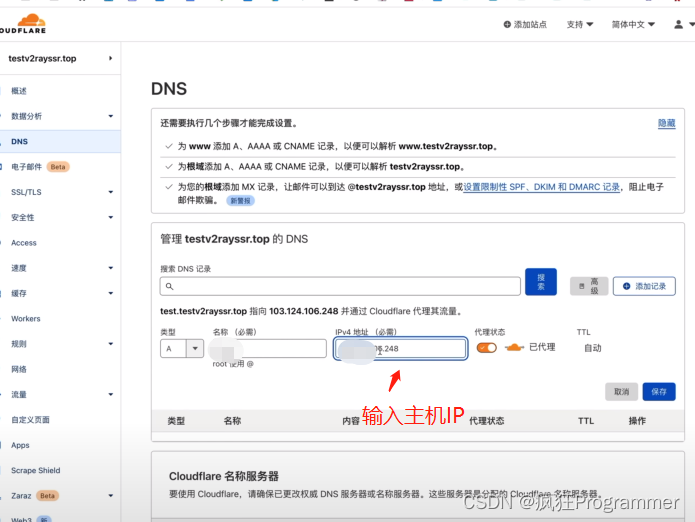Click the Beta badge beside Zaraz

47,495
